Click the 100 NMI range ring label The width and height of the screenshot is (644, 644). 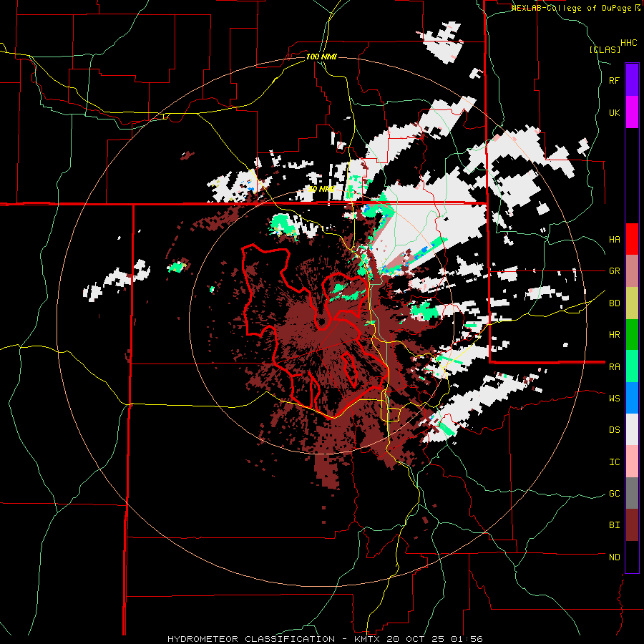[321, 57]
